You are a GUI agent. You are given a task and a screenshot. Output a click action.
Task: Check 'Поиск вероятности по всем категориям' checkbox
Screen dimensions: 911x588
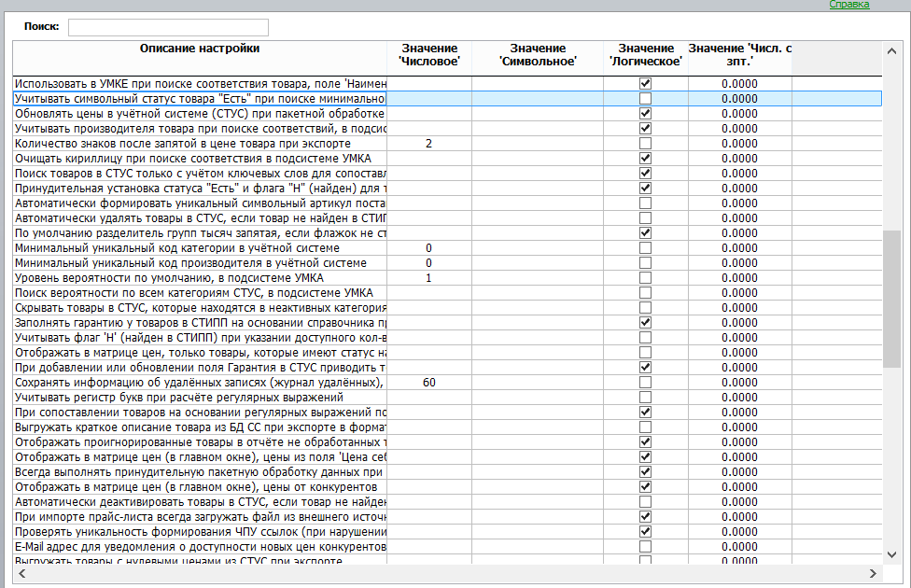[646, 293]
